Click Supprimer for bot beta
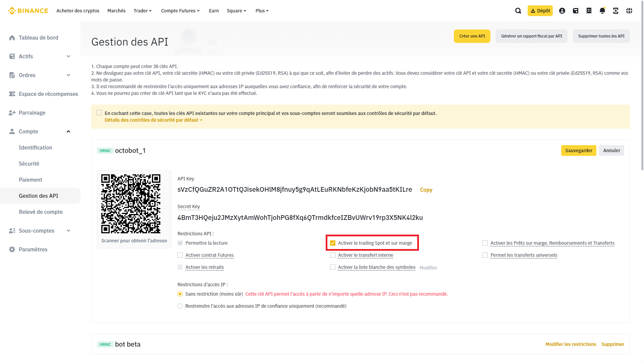The width and height of the screenshot is (644, 362). (x=613, y=344)
